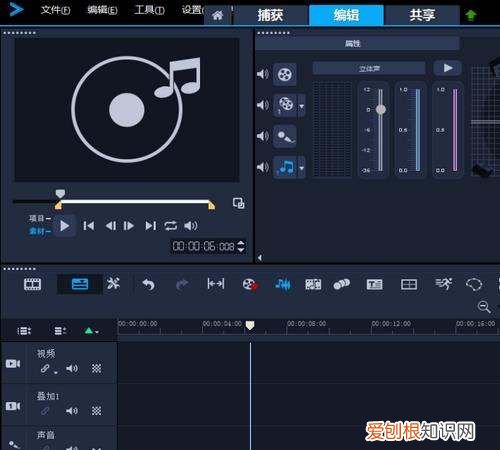
Task: Zoom out the timeline
Action: click(x=484, y=307)
